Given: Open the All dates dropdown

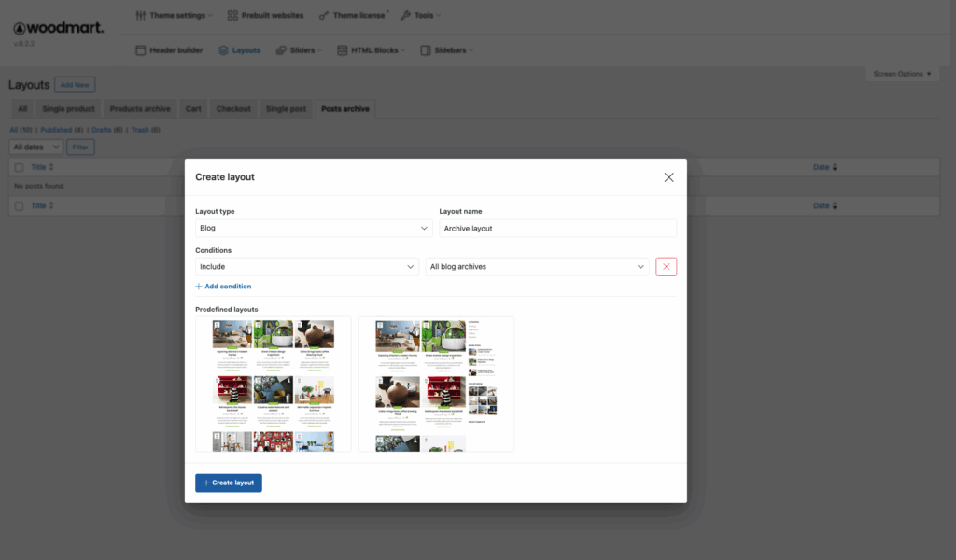Looking at the screenshot, I should pyautogui.click(x=36, y=147).
